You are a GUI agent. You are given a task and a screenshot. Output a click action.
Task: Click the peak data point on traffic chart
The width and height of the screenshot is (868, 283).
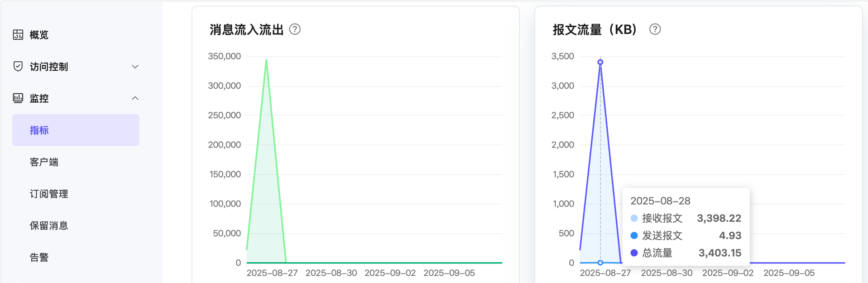pyautogui.click(x=600, y=62)
